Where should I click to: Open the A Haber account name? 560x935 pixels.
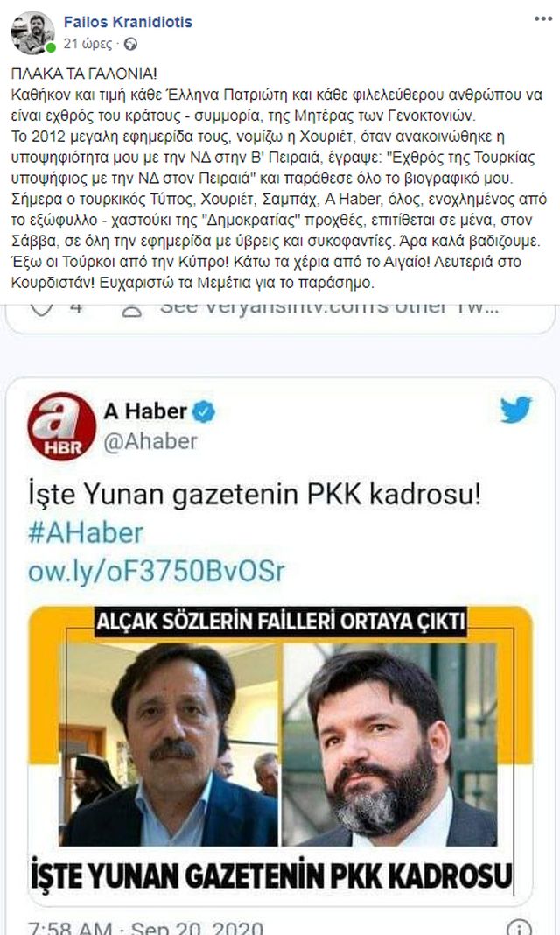coord(145,411)
